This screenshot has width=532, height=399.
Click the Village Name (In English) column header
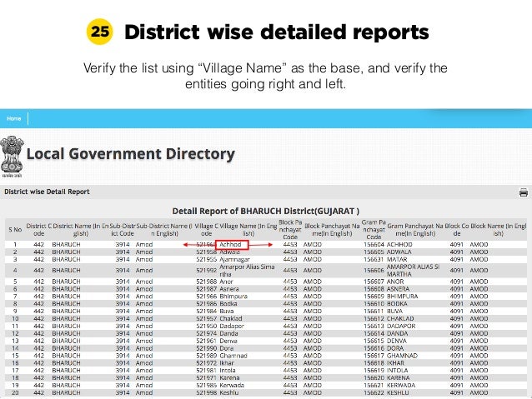tap(248, 230)
